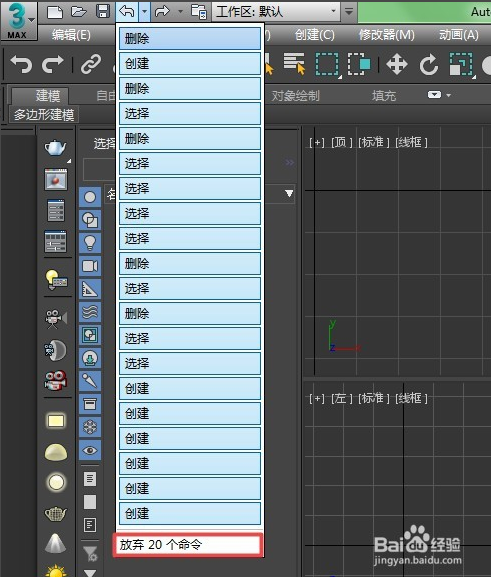Toggle display of helpers ruler filter
The image size is (491, 577).
[x=90, y=289]
